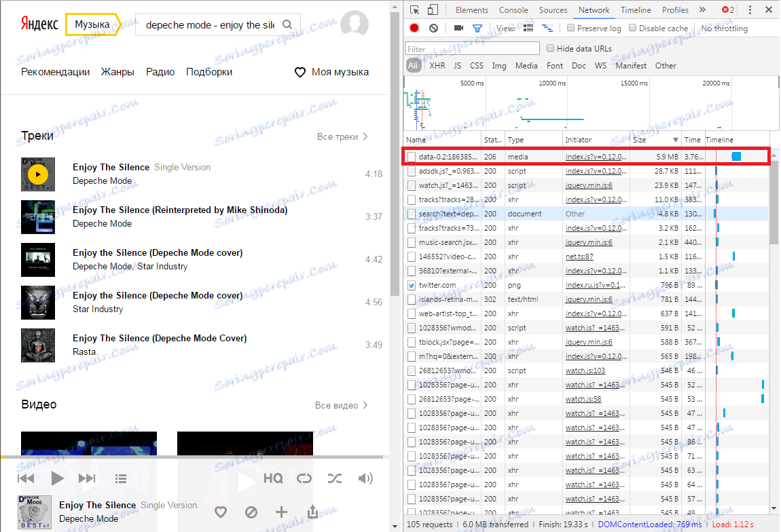Like the current track with heart icon
Image resolution: width=781 pixels, height=532 pixels.
(x=220, y=512)
